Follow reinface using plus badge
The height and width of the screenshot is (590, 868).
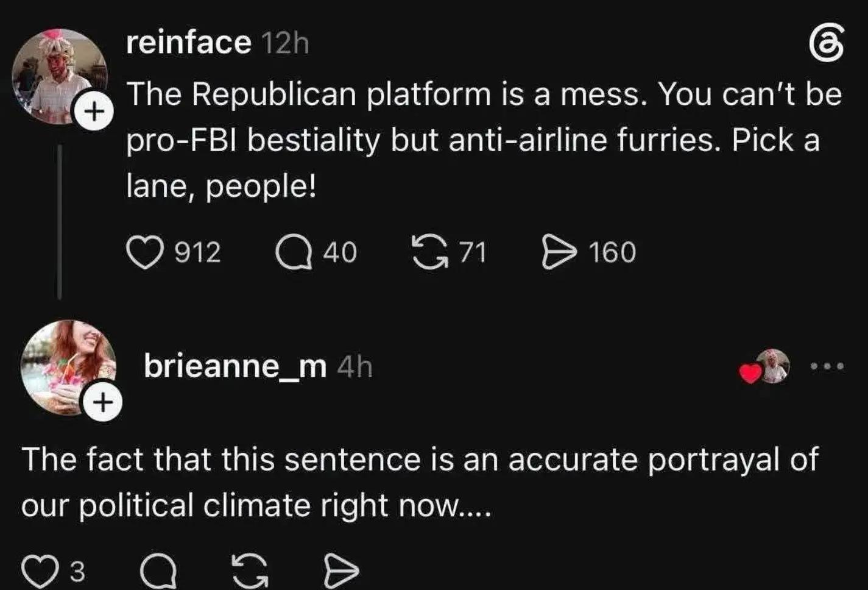[x=93, y=112]
